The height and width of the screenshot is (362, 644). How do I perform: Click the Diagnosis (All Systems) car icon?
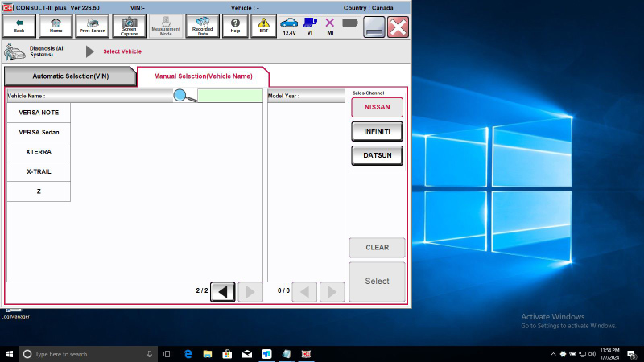[14, 51]
